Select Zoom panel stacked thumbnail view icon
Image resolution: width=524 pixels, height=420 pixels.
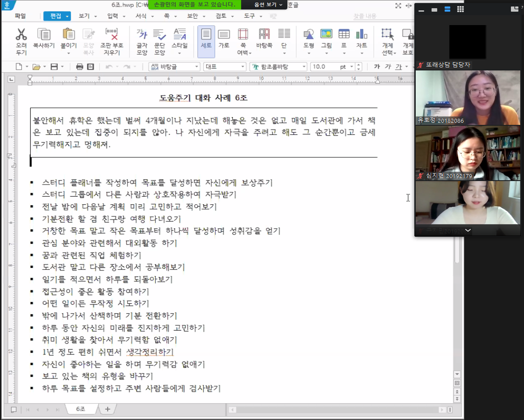[x=447, y=9]
